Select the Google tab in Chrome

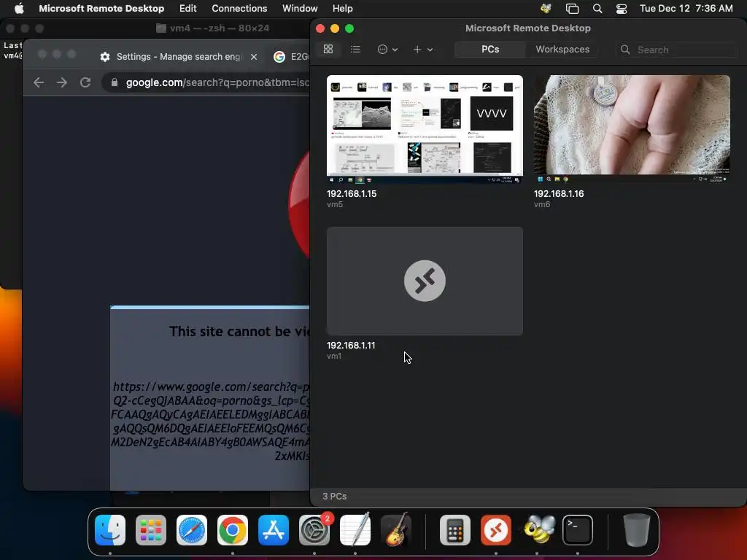(x=290, y=57)
